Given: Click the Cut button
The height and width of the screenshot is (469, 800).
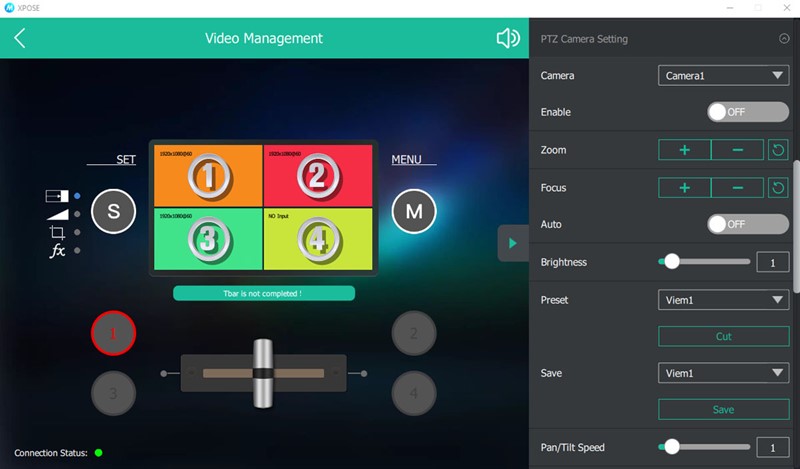Looking at the screenshot, I should pyautogui.click(x=723, y=336).
